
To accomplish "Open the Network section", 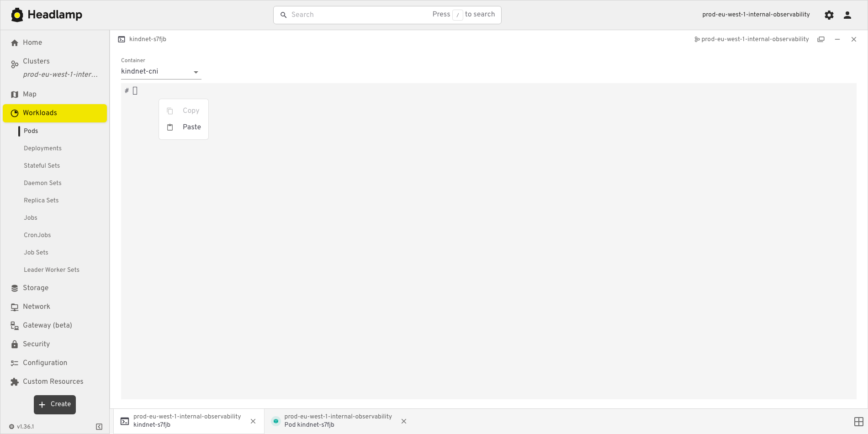I will [55, 307].
